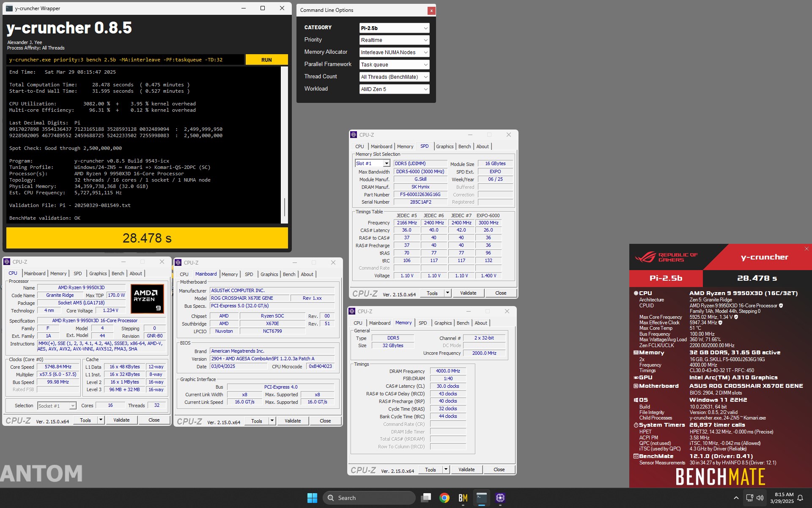Click Close in the Mainboard window
Screen dimensions: 812x508
(325, 421)
